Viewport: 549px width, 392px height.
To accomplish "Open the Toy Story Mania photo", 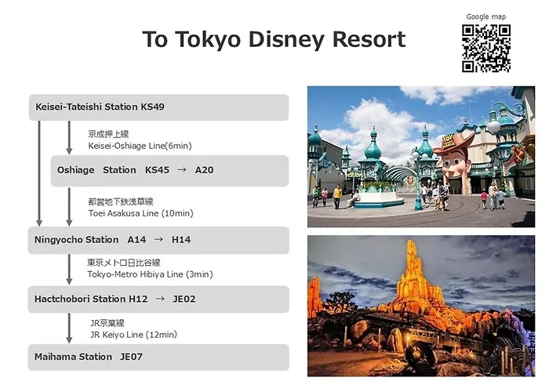I will click(x=421, y=157).
